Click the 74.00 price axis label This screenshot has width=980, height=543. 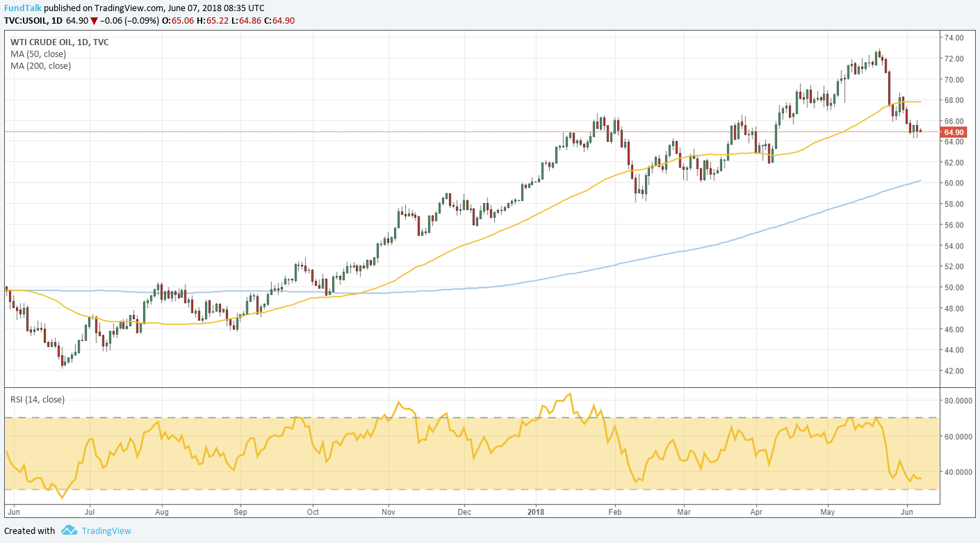point(952,38)
